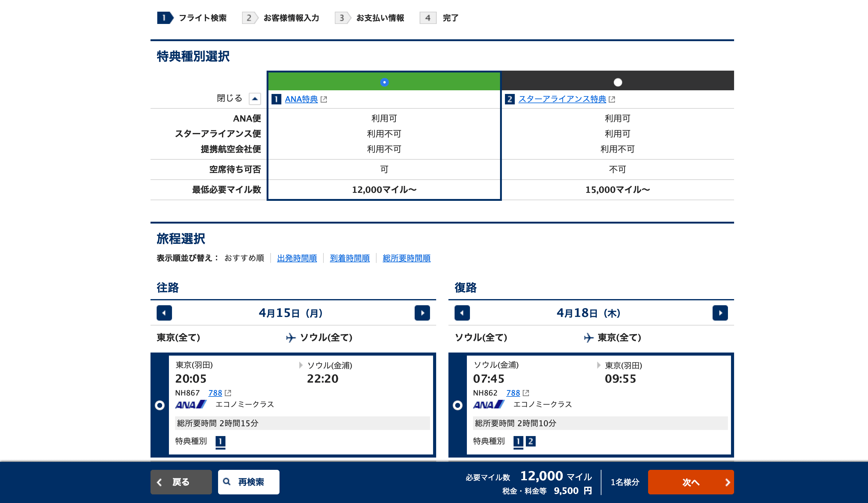Open the スターアライアンス特典 external link icon

click(x=612, y=99)
